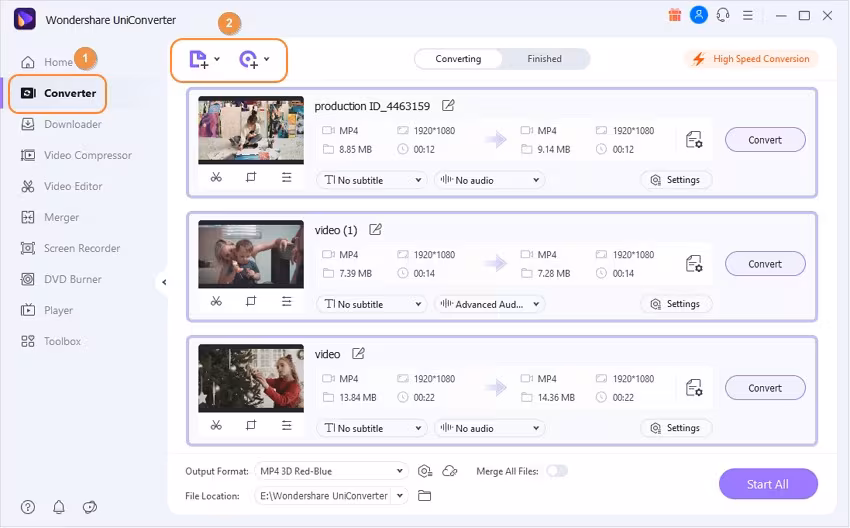Expand the Add Files dropdown arrow
850x528 pixels.
coord(217,59)
